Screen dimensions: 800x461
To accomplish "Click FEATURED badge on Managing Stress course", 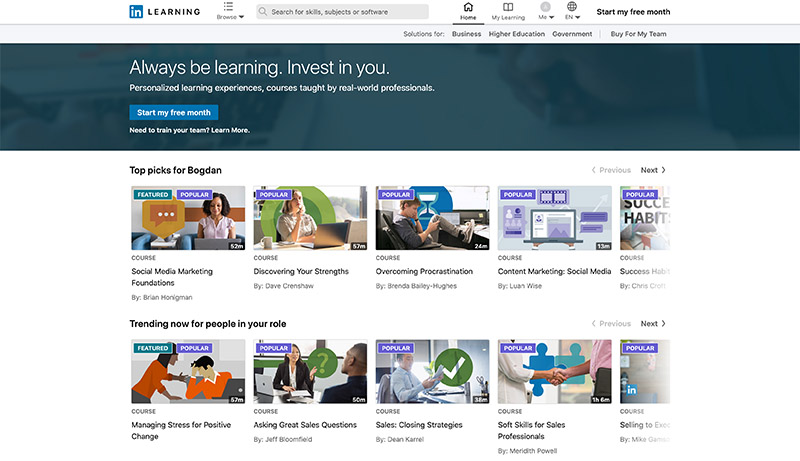I will point(153,348).
